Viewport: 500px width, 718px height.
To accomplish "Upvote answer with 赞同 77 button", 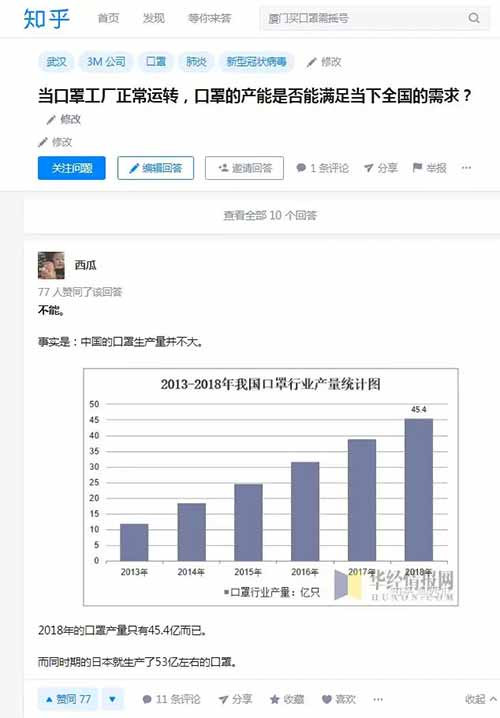I will tap(68, 699).
